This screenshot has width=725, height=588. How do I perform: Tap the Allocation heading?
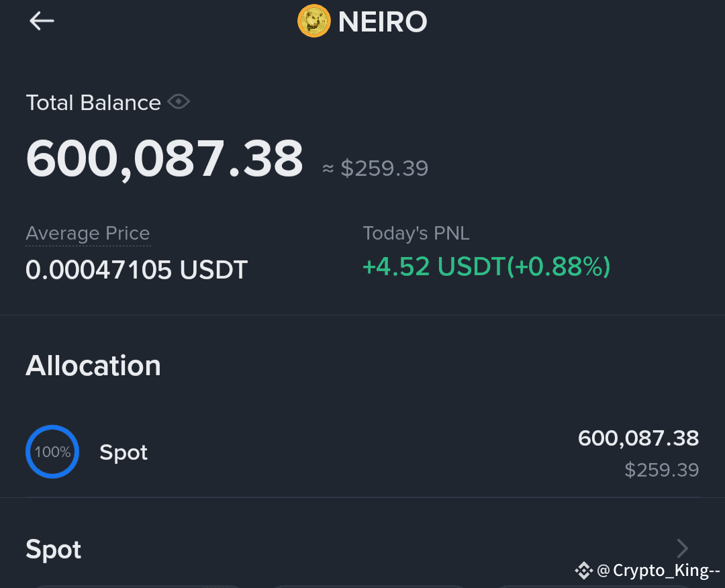point(93,366)
